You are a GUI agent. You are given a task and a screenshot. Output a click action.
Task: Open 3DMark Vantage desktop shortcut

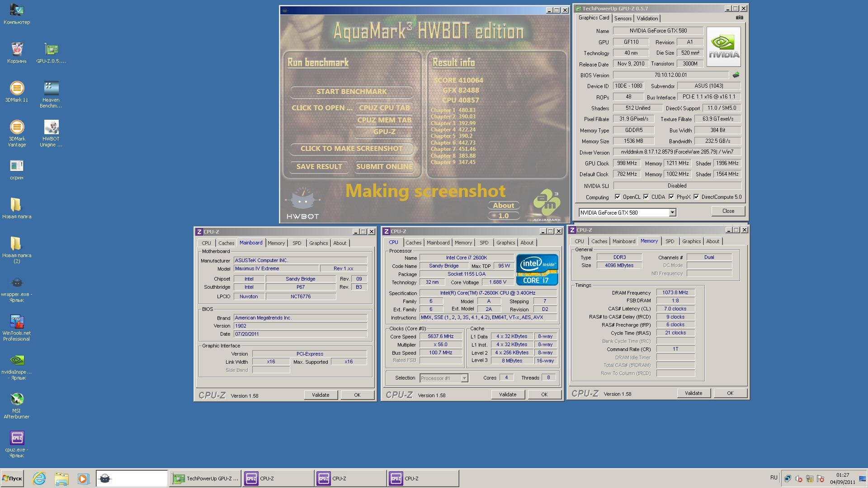pyautogui.click(x=17, y=133)
